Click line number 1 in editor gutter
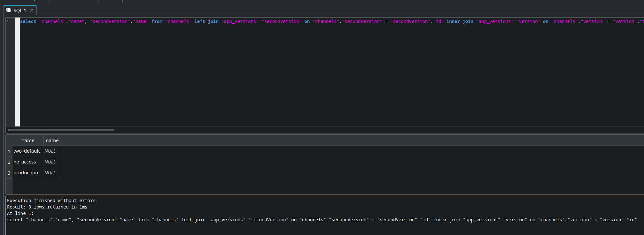Viewport: 644px width, 235px height. (8, 21)
